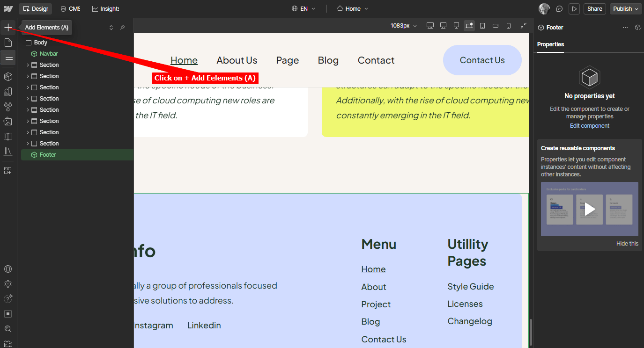Image resolution: width=644 pixels, height=348 pixels.
Task: Open the quick find magnifier
Action: [8, 329]
